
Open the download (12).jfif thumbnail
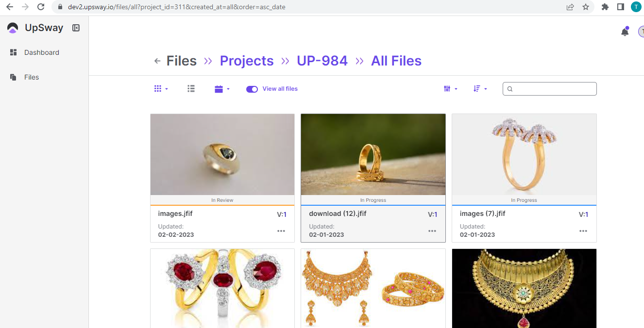coord(373,154)
